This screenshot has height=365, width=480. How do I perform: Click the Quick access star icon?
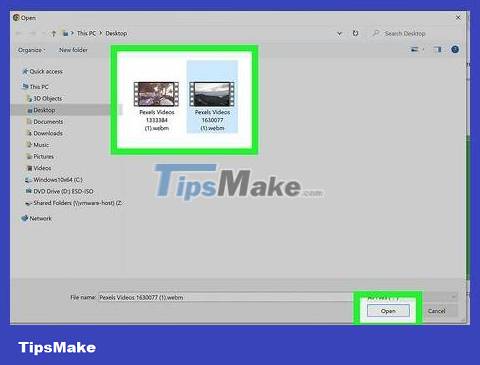tap(25, 71)
